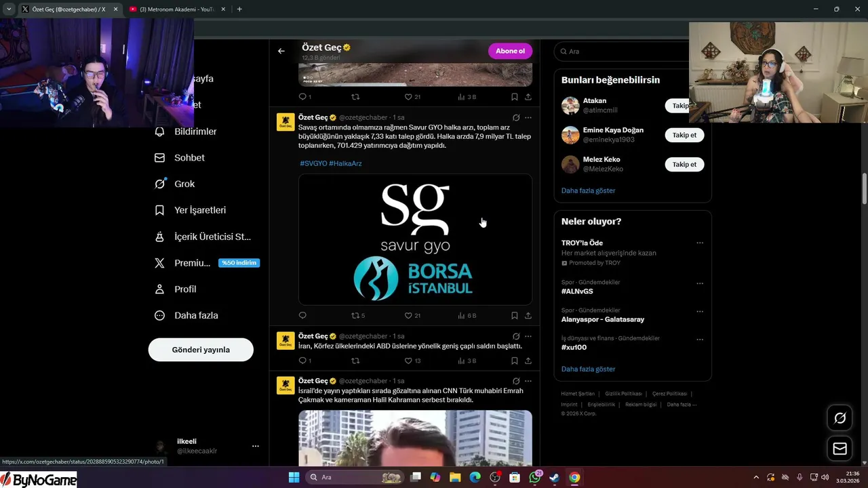The image size is (868, 488).
Task: Open the floating messages envelope button
Action: point(840,449)
